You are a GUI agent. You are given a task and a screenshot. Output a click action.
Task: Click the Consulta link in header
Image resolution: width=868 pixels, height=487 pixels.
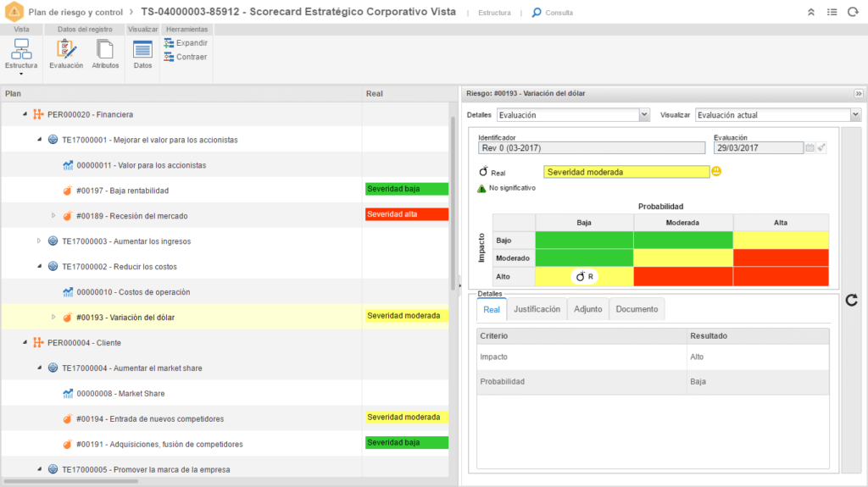(552, 13)
